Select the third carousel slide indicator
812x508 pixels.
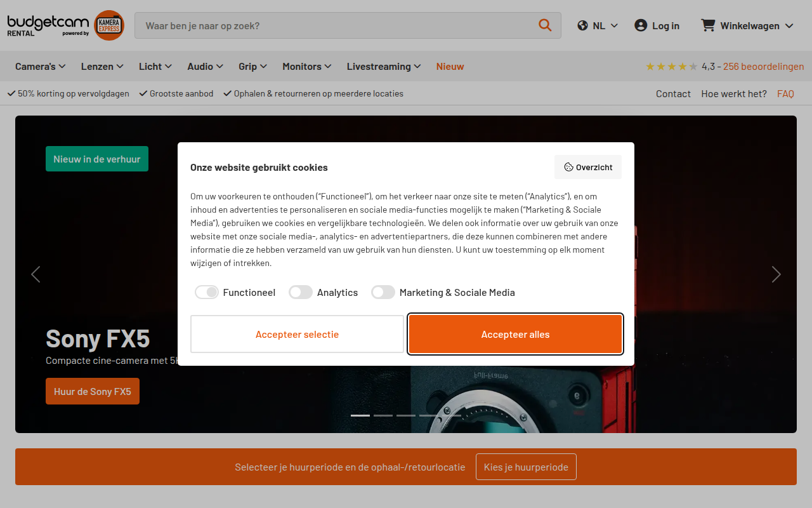pos(406,415)
